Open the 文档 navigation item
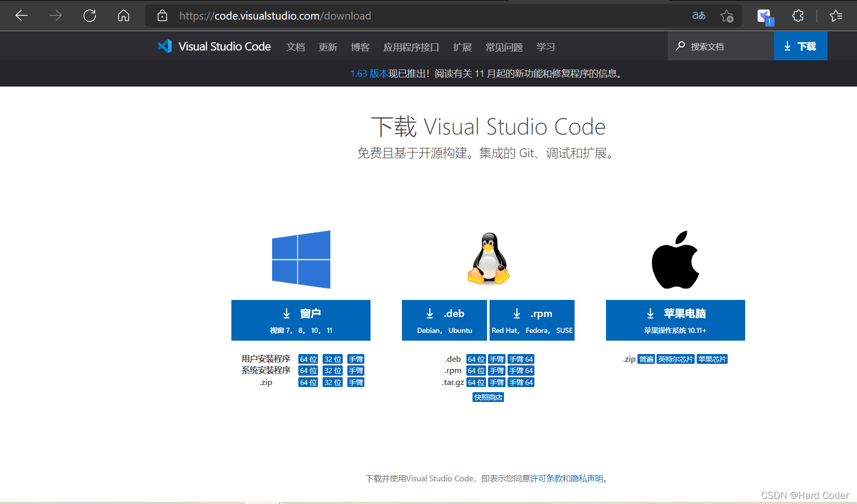Image resolution: width=857 pixels, height=504 pixels. point(296,47)
